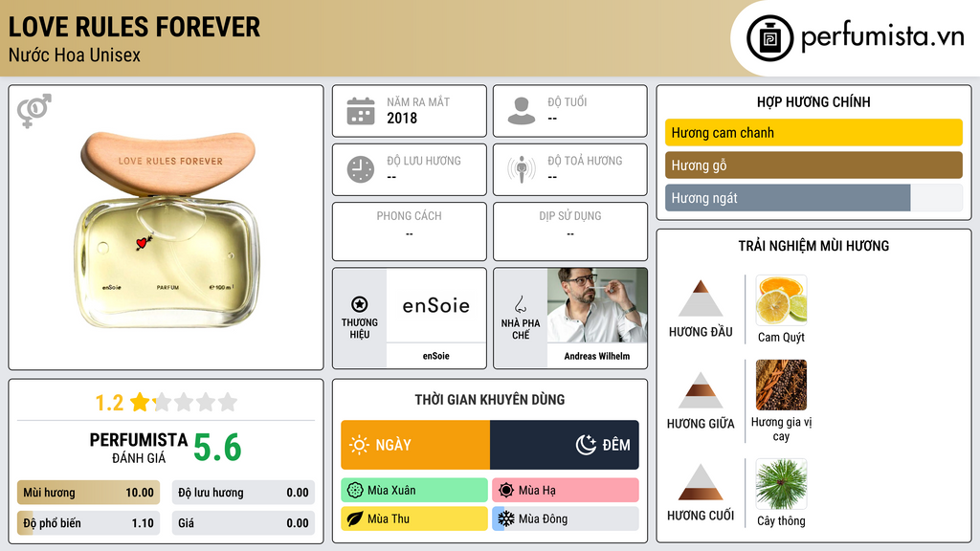Click the calendar icon for release year

[361, 111]
